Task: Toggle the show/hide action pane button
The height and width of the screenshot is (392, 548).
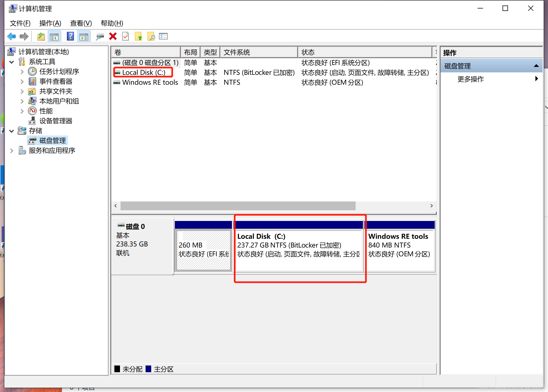Action: click(84, 36)
